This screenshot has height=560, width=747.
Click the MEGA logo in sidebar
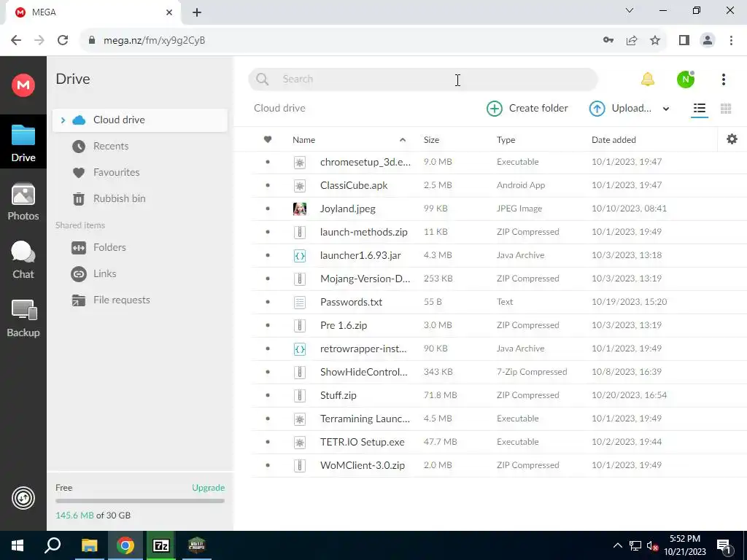click(23, 85)
